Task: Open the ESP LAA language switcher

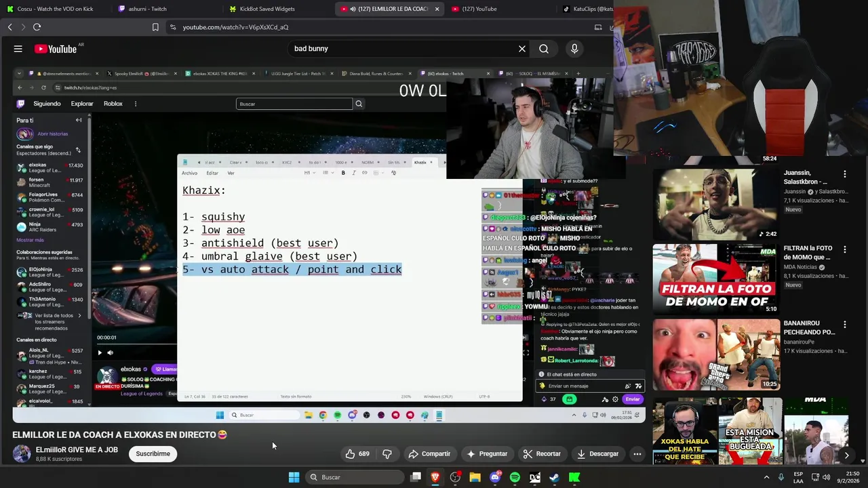Action: pyautogui.click(x=799, y=477)
